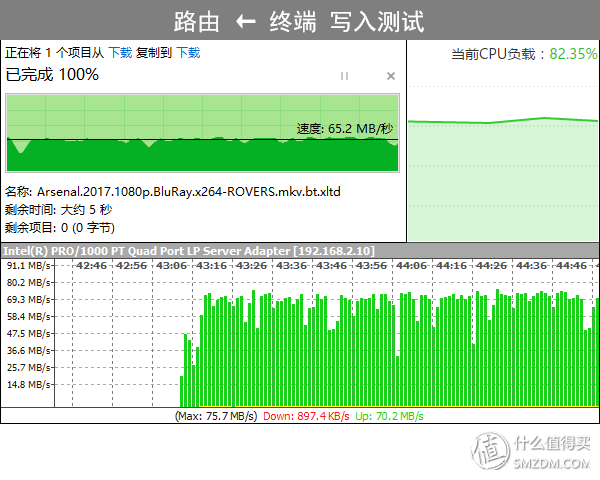Click the 43:16 time marker
Viewport: 600px width, 480px height.
pyautogui.click(x=211, y=266)
